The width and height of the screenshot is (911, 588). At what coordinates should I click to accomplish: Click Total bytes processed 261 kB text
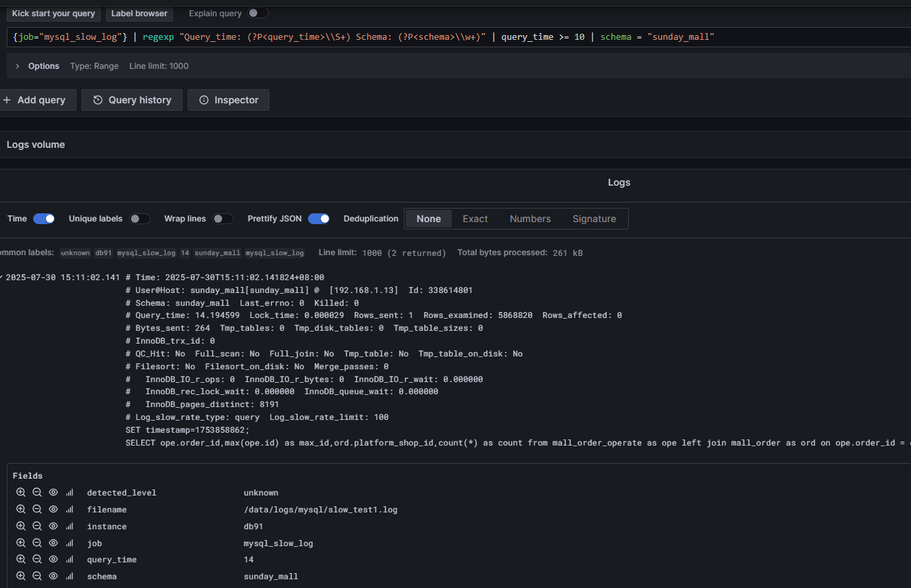pos(520,253)
